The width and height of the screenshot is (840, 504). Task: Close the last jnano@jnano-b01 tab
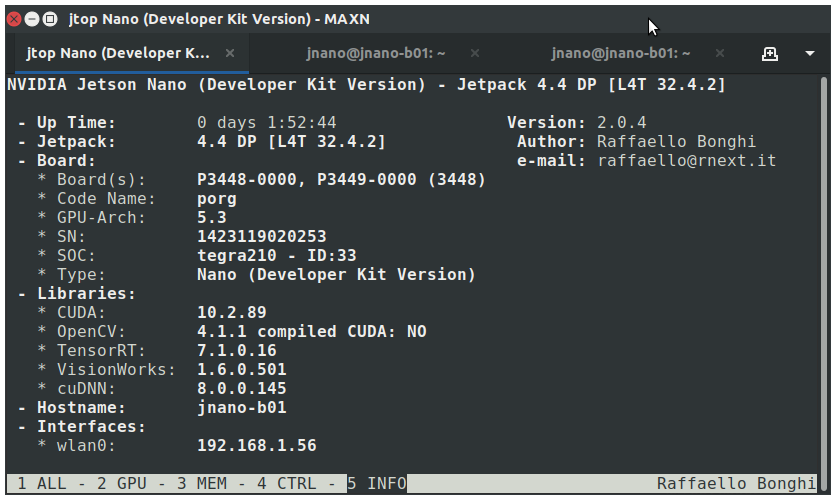click(720, 53)
